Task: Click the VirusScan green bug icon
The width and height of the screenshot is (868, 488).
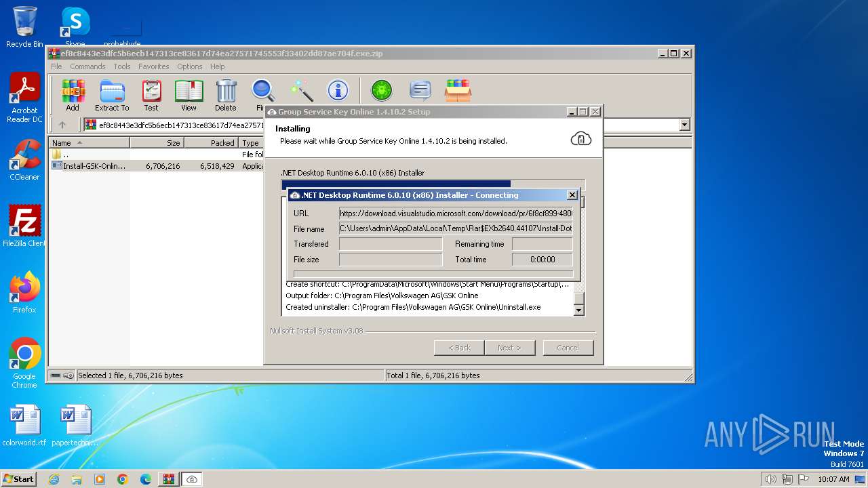Action: [382, 90]
